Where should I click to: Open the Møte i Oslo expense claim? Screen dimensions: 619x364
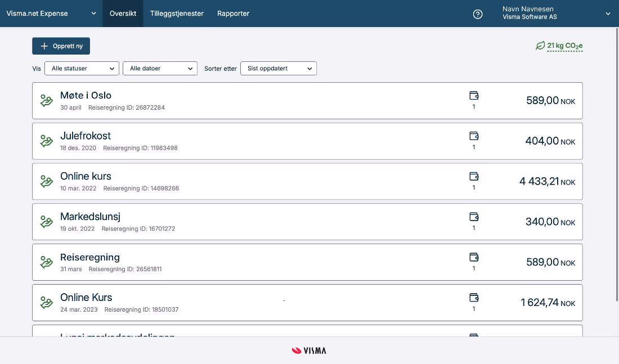[307, 101]
